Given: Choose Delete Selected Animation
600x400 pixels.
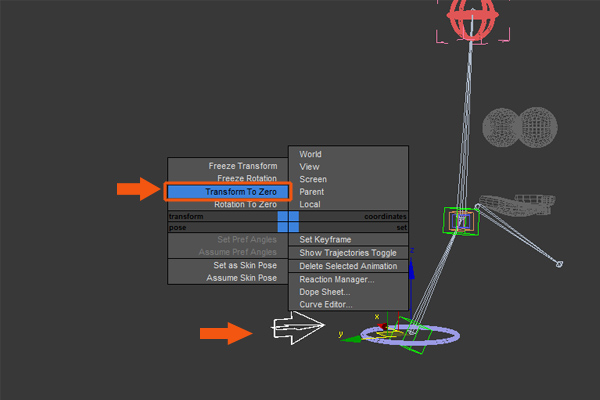Looking at the screenshot, I should point(348,266).
